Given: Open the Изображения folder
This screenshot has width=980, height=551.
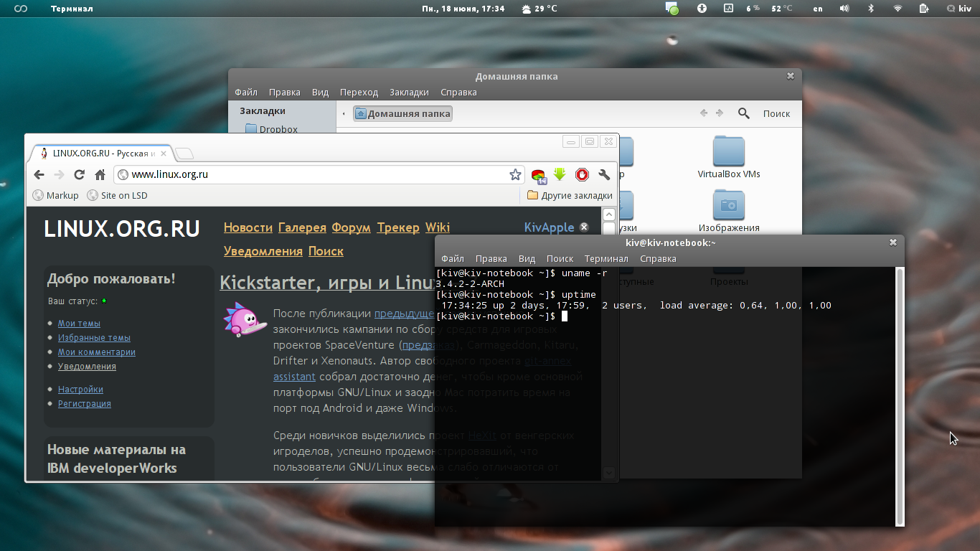Looking at the screenshot, I should 729,211.
